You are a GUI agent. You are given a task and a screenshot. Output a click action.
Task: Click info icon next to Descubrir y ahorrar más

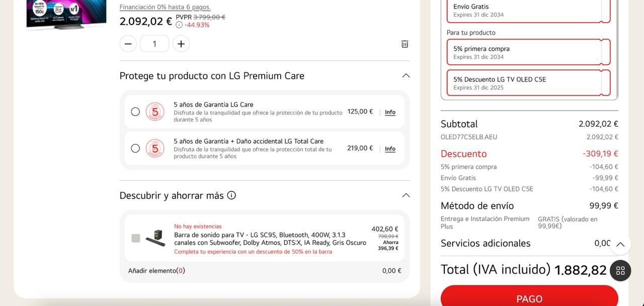[x=231, y=195]
